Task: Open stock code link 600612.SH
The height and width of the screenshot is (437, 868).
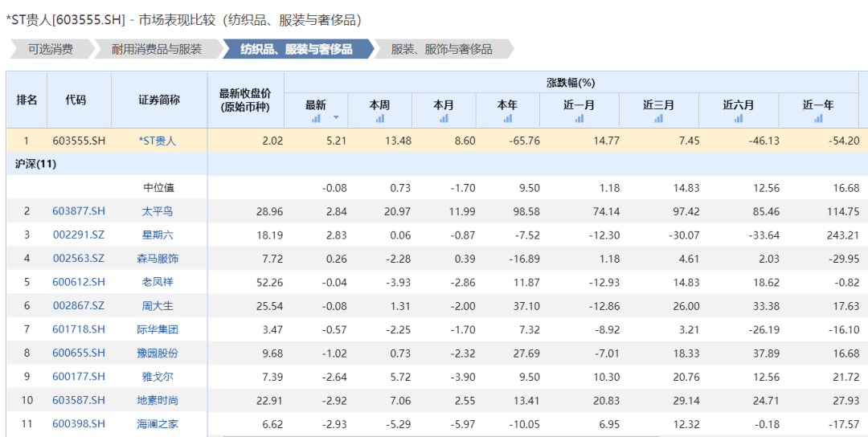Action: (x=79, y=282)
